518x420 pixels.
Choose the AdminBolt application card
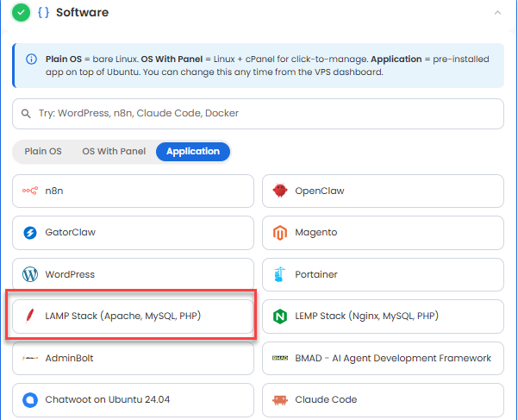(x=133, y=358)
